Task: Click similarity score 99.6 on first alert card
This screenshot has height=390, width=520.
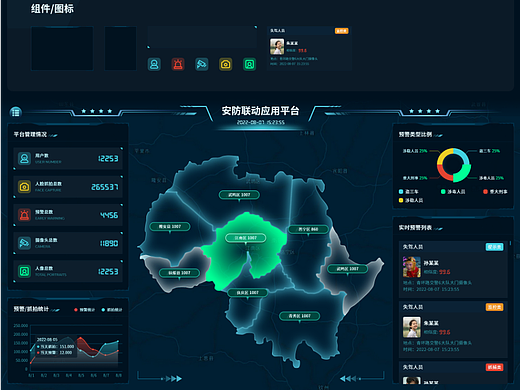Action: point(444,272)
